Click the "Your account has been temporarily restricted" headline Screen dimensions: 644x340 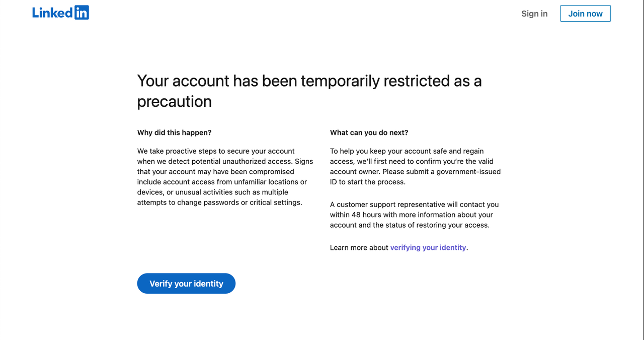click(x=309, y=81)
